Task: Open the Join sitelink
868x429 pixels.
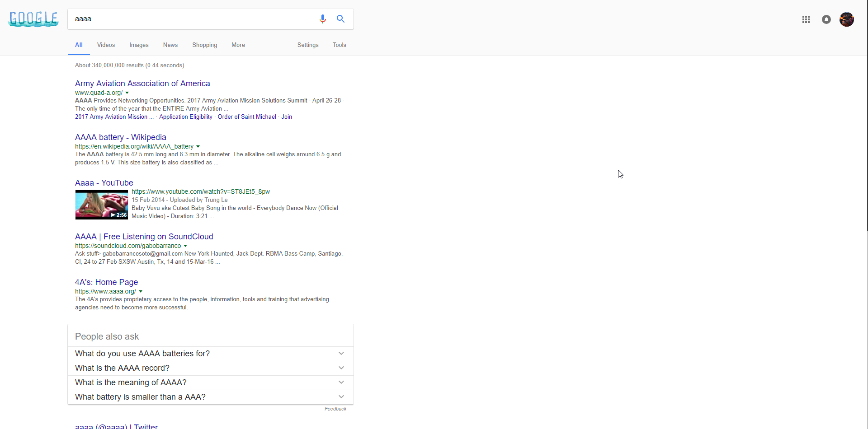Action: (287, 117)
